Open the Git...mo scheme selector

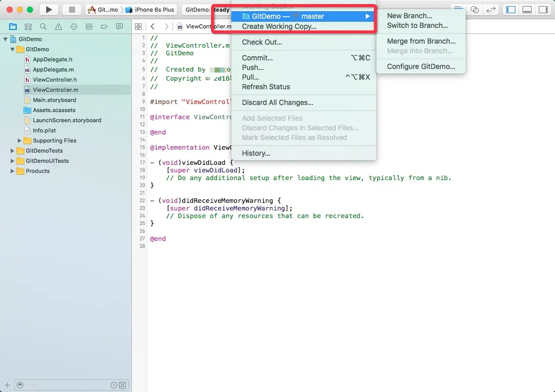[103, 10]
